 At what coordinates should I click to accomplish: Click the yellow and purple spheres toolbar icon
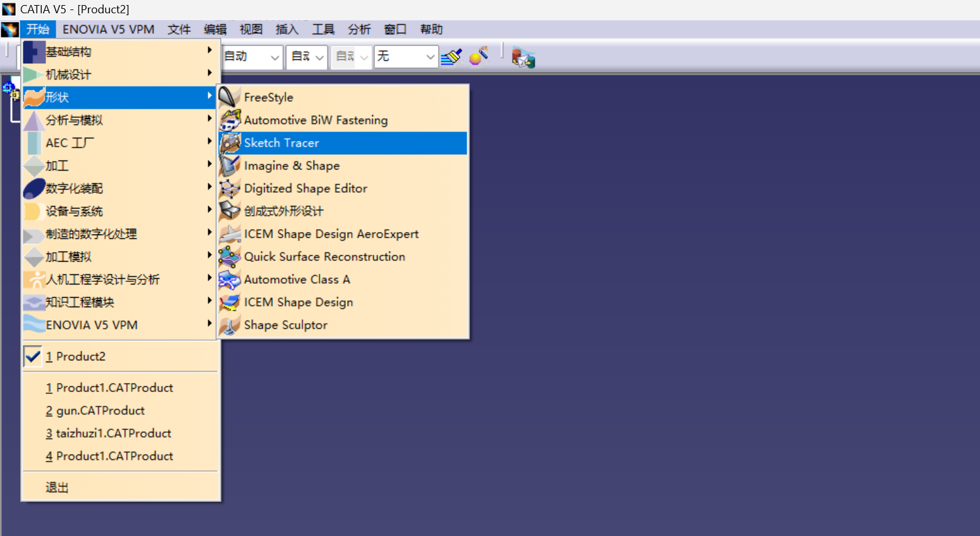pyautogui.click(x=479, y=56)
